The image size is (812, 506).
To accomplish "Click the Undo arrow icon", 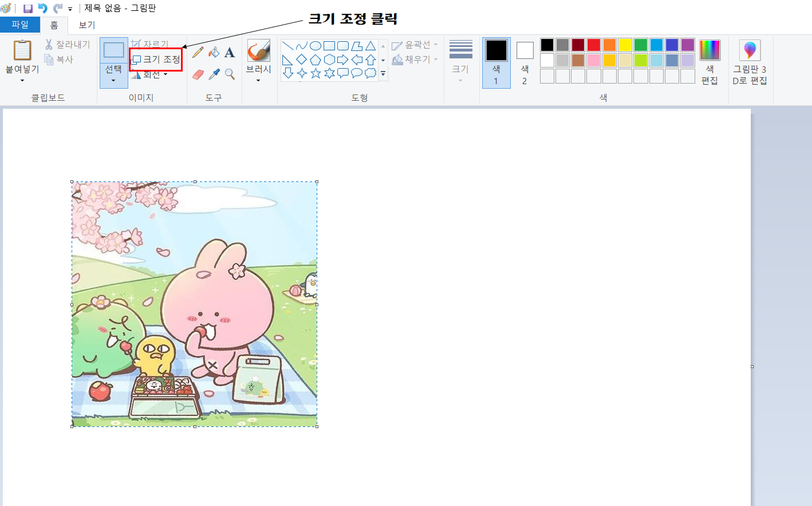I will pos(42,9).
